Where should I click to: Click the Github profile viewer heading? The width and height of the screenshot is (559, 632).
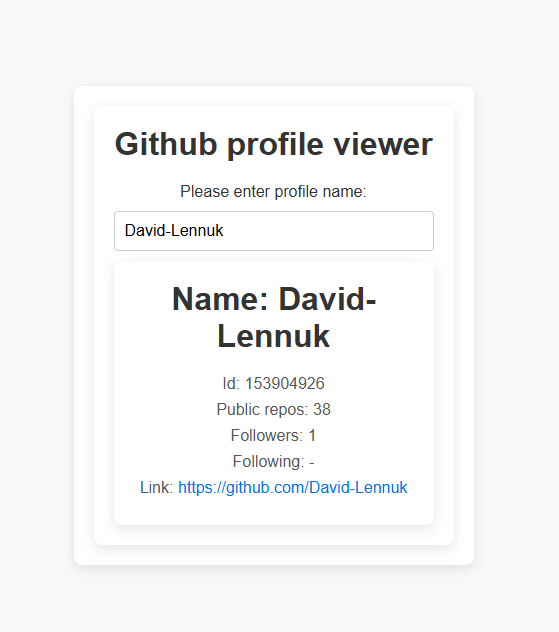(x=274, y=144)
